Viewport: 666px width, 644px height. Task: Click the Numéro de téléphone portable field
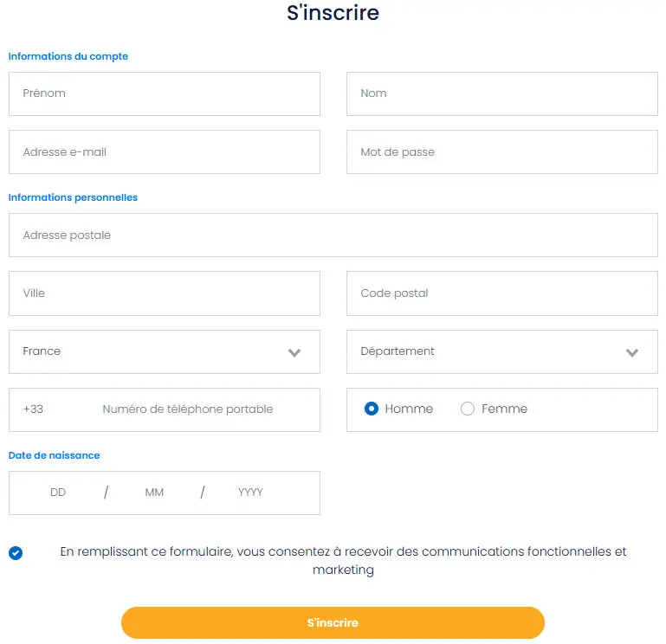pyautogui.click(x=199, y=409)
